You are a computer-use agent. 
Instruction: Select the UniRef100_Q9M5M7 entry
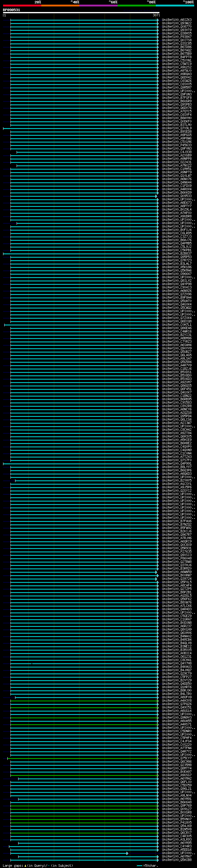(176, 88)
